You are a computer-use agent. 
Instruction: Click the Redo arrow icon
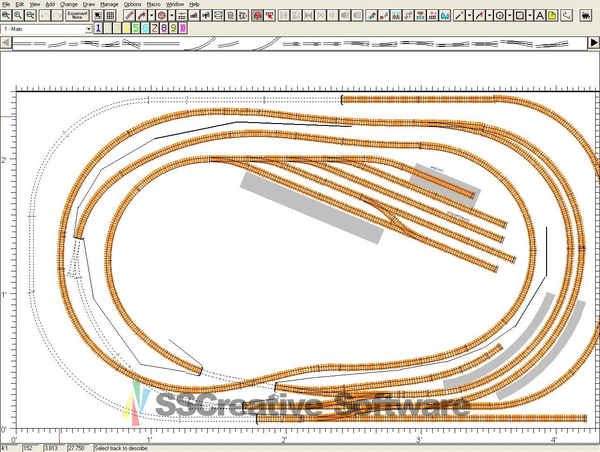tap(57, 16)
